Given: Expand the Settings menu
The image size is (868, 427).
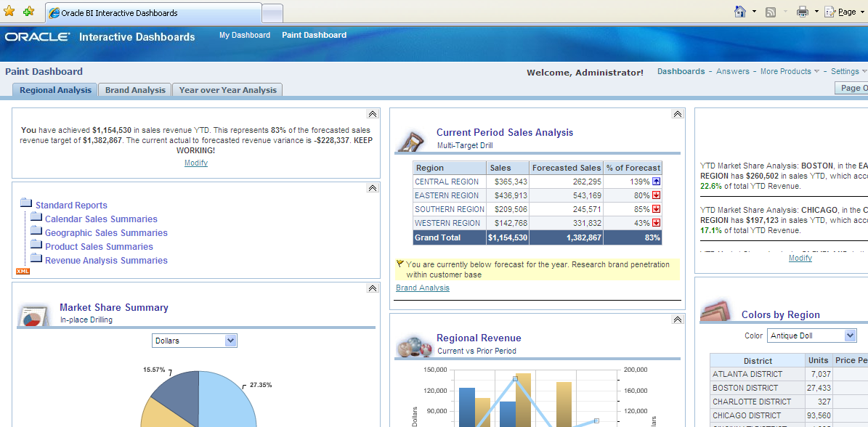Looking at the screenshot, I should 848,71.
